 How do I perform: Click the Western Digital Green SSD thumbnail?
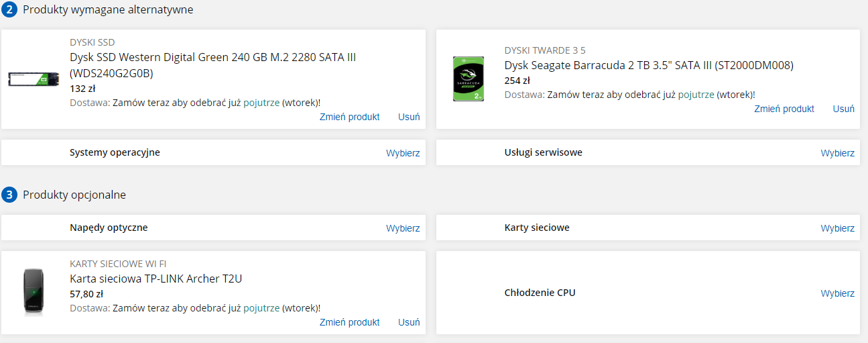click(x=34, y=79)
